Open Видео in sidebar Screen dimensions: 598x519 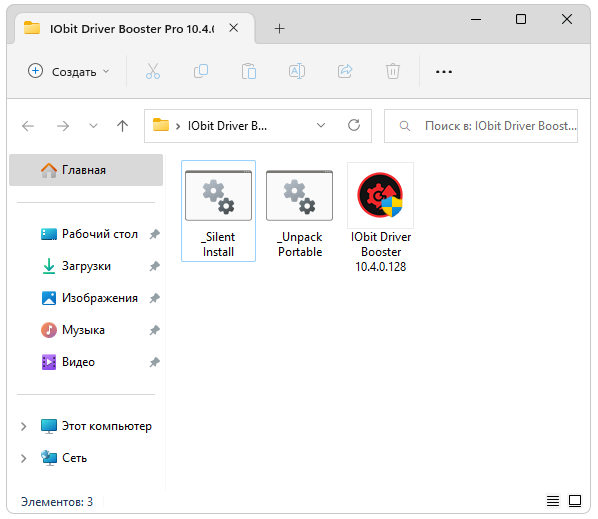69,362
